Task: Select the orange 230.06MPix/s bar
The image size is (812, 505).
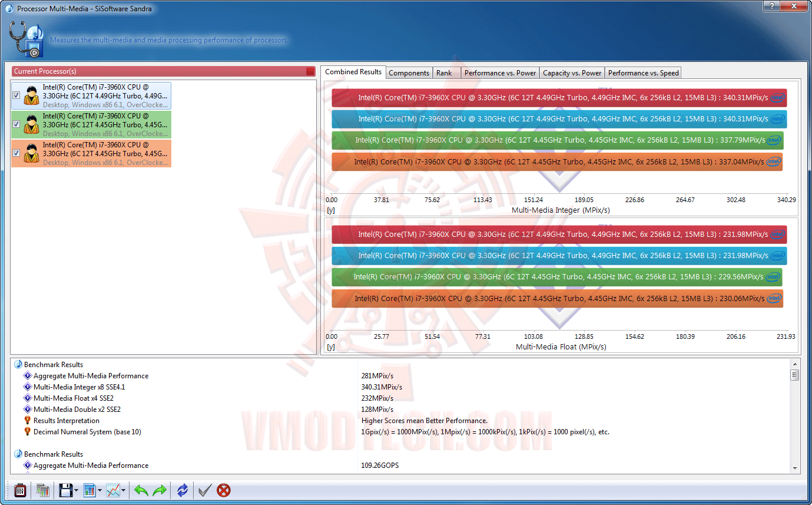Action: tap(558, 299)
